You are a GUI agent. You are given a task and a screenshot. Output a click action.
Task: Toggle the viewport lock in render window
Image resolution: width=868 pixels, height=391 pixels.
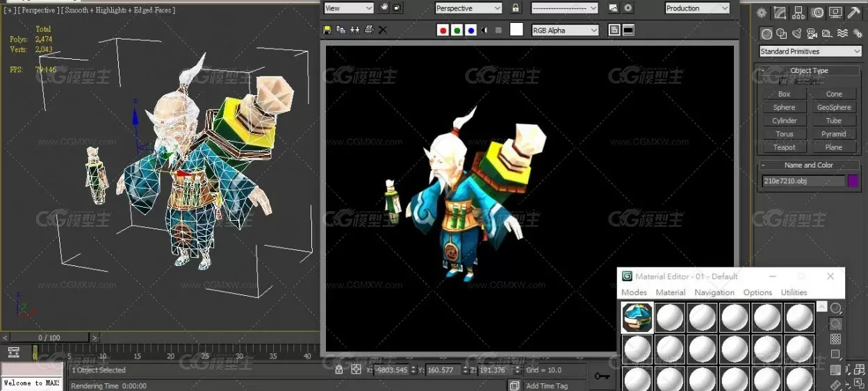pos(516,8)
